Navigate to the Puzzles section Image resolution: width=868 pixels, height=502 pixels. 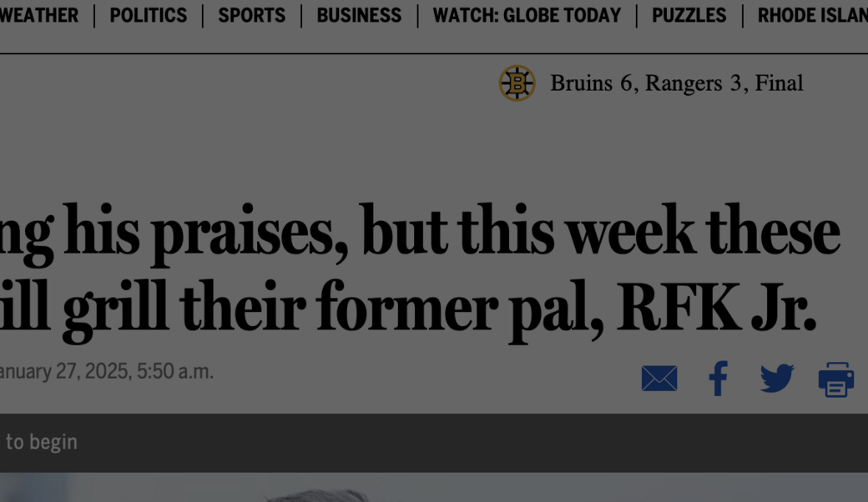click(x=689, y=16)
